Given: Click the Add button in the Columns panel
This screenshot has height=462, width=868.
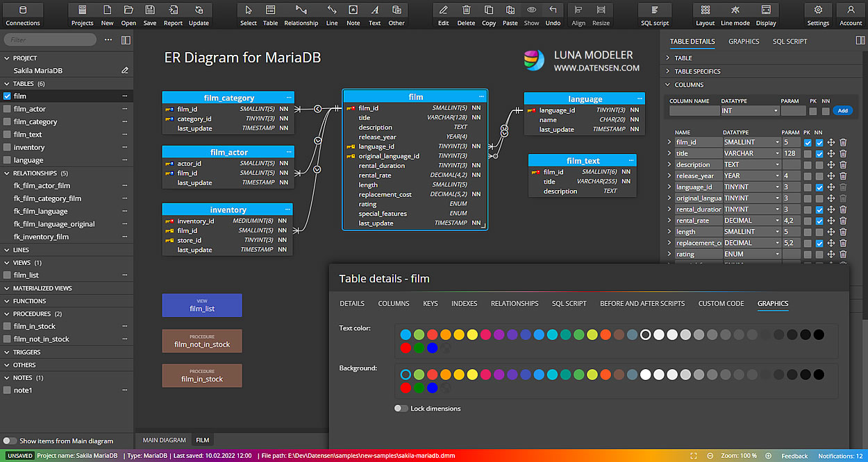Looking at the screenshot, I should pos(842,110).
